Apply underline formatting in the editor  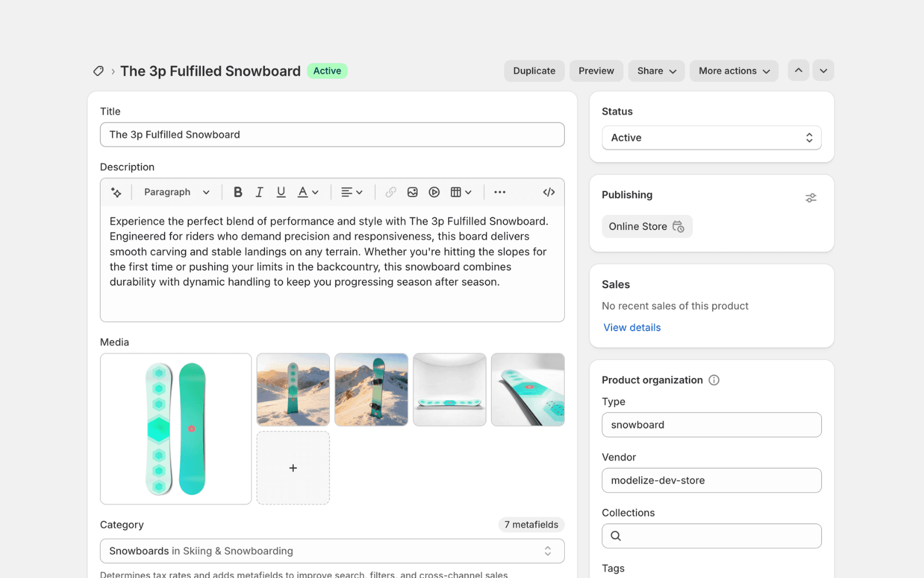pyautogui.click(x=281, y=192)
